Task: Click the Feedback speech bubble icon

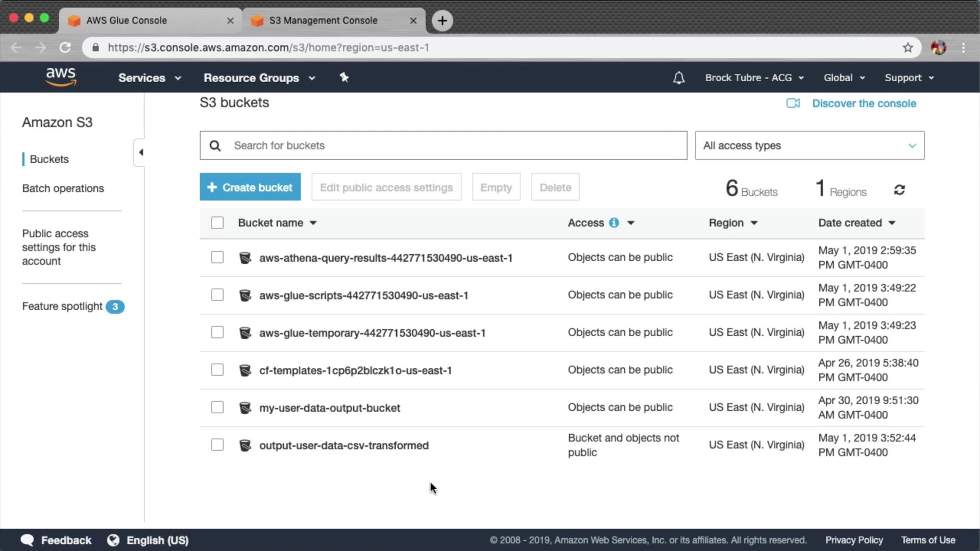Action: pyautogui.click(x=27, y=540)
